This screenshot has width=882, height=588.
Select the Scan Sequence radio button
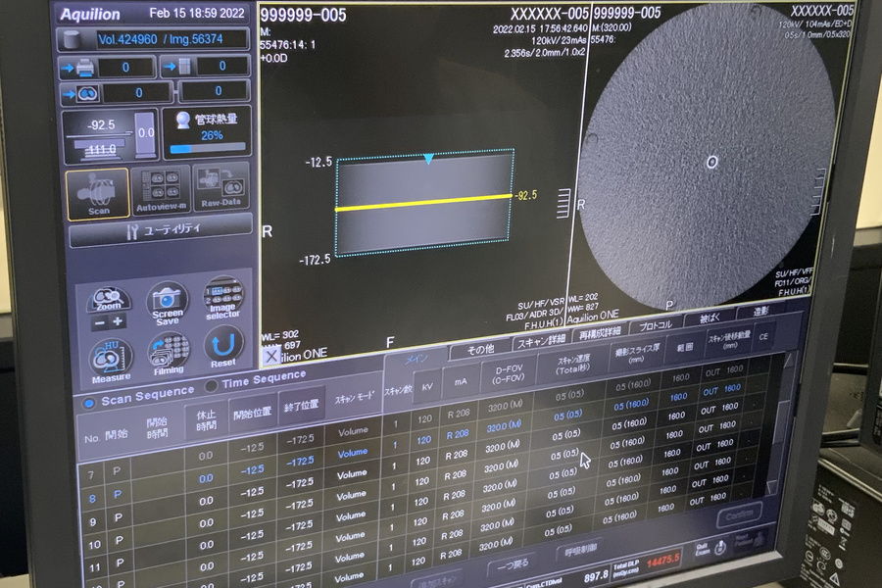coord(89,402)
